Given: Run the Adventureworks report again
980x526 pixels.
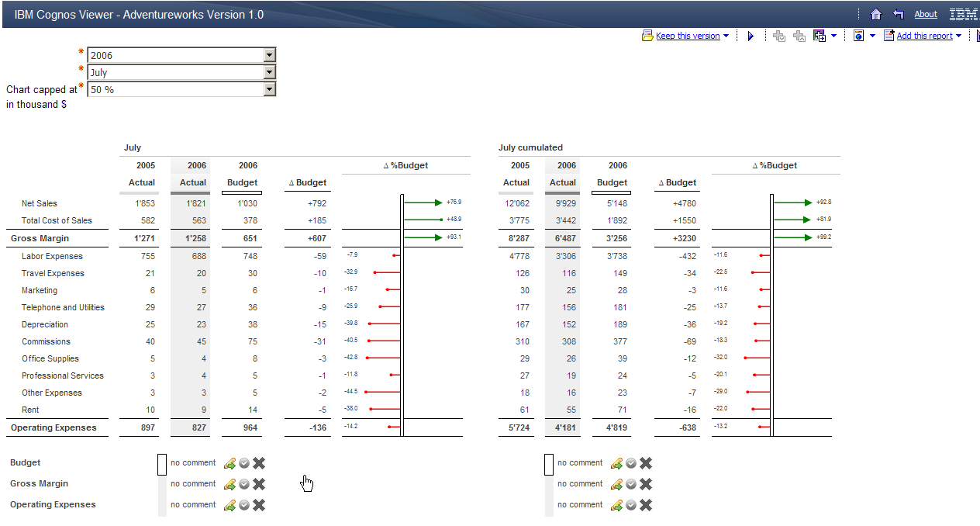Looking at the screenshot, I should 750,35.
